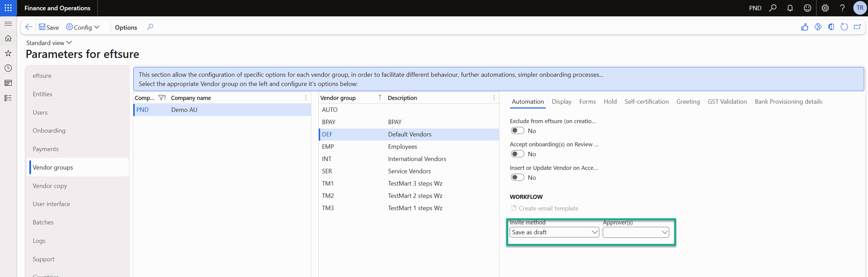Click the Vendor group sort arrow

click(x=380, y=98)
